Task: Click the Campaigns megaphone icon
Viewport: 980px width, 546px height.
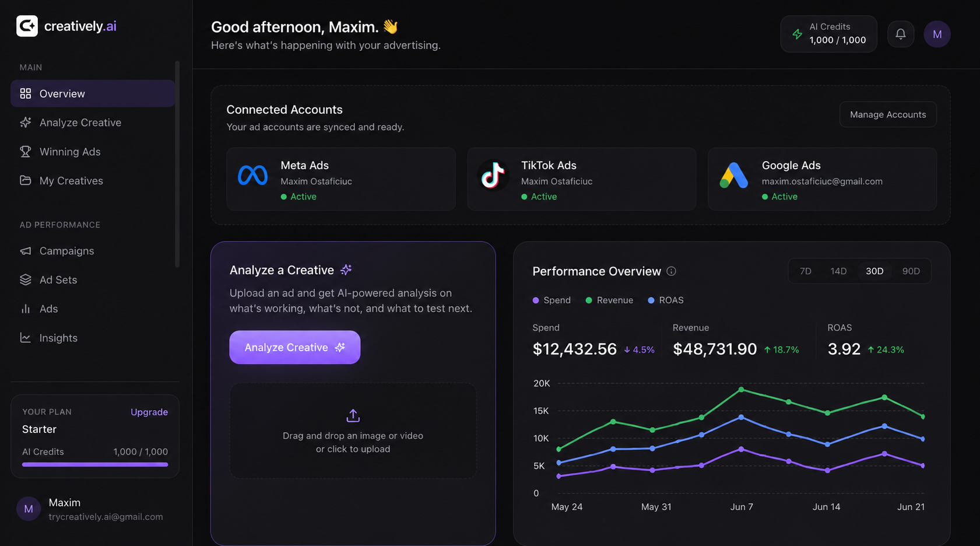Action: point(26,251)
